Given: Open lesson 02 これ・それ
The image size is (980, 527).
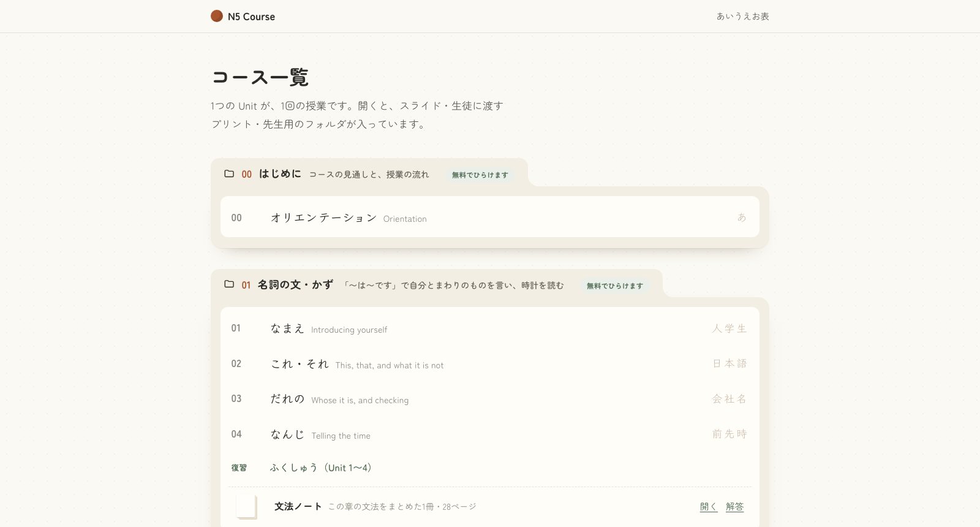Looking at the screenshot, I should coord(490,364).
